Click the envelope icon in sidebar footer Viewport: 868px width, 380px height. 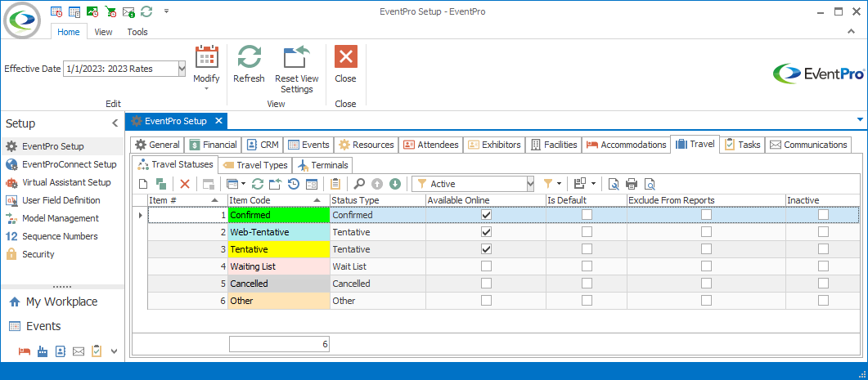[78, 351]
